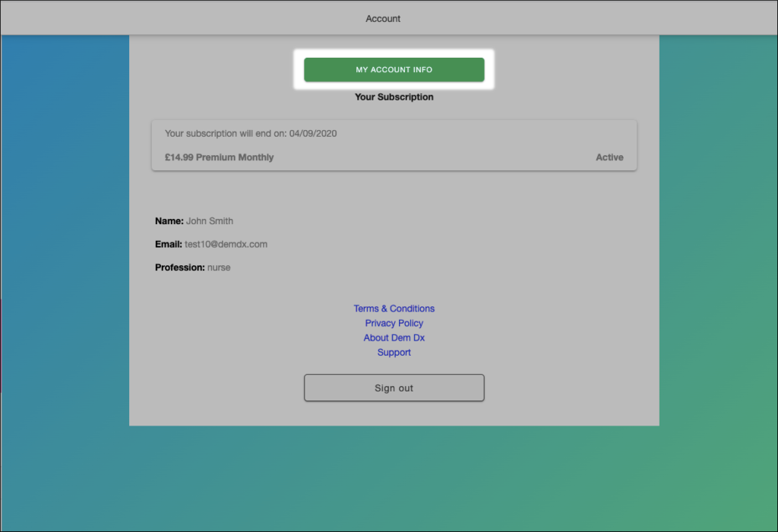Viewport: 778px width, 532px height.
Task: Open the Terms & Conditions link
Action: tap(394, 309)
